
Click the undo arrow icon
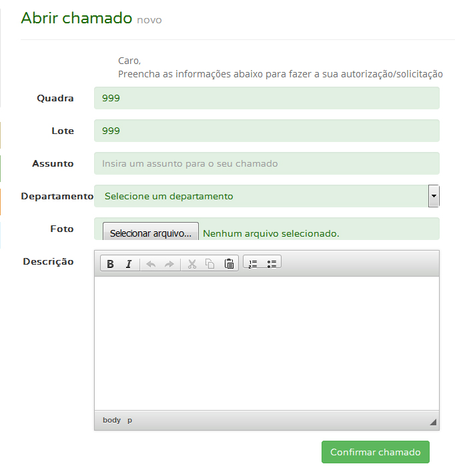pyautogui.click(x=151, y=264)
